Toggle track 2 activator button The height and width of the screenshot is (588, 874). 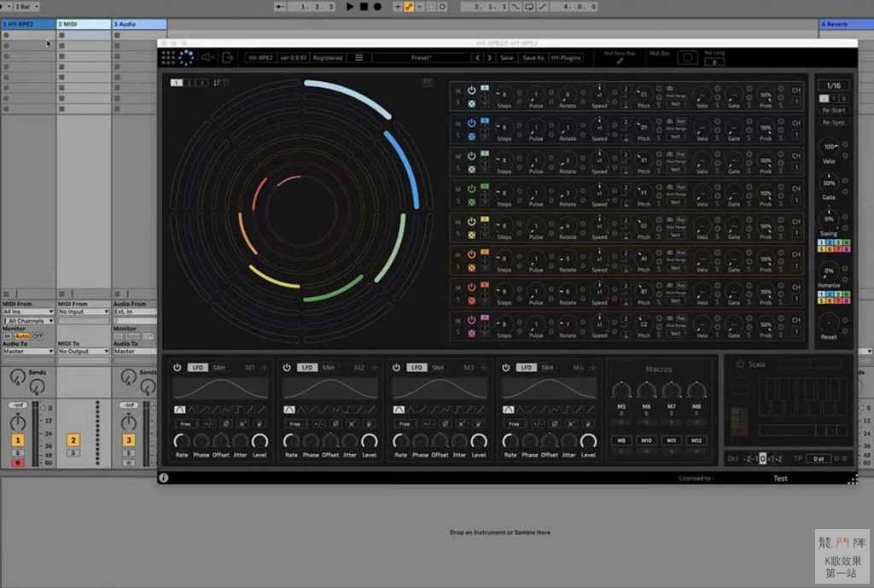tap(73, 440)
